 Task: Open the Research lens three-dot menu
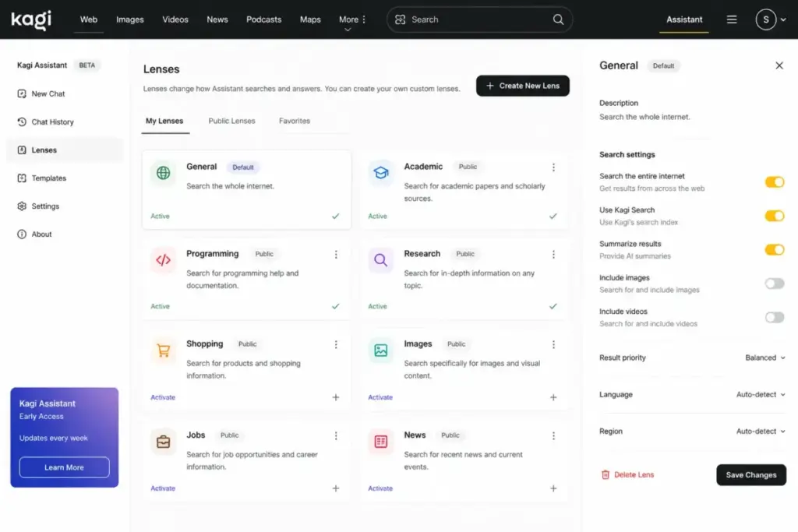coord(553,254)
